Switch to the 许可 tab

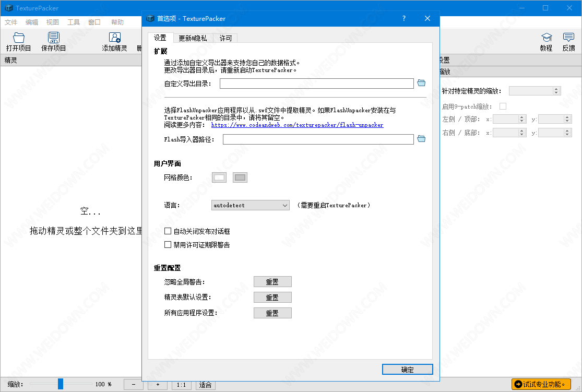(x=225, y=38)
